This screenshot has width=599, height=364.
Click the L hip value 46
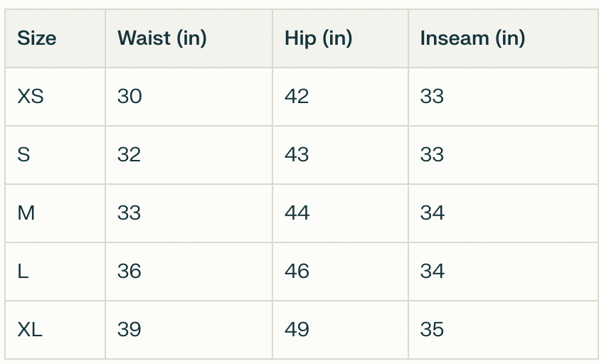click(297, 272)
